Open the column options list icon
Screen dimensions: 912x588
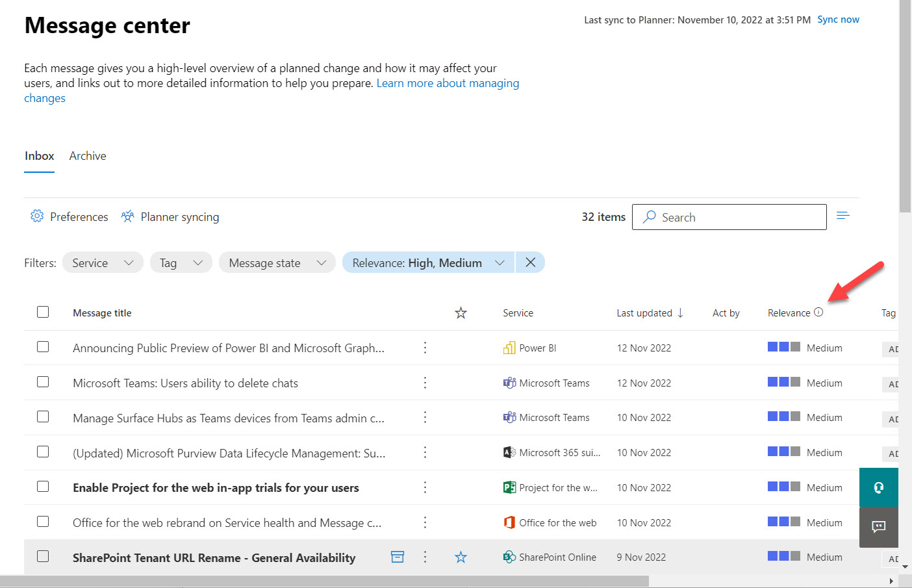click(843, 216)
